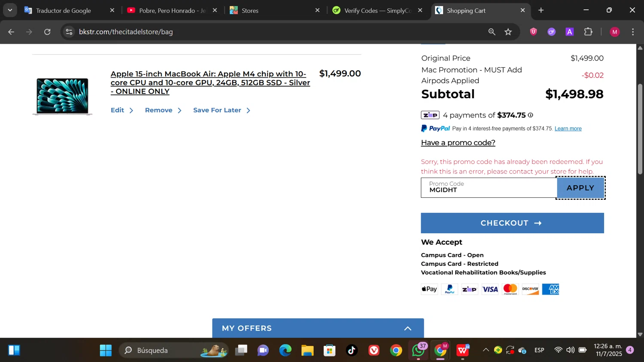Edit the MacBook Air cart item

[122, 110]
